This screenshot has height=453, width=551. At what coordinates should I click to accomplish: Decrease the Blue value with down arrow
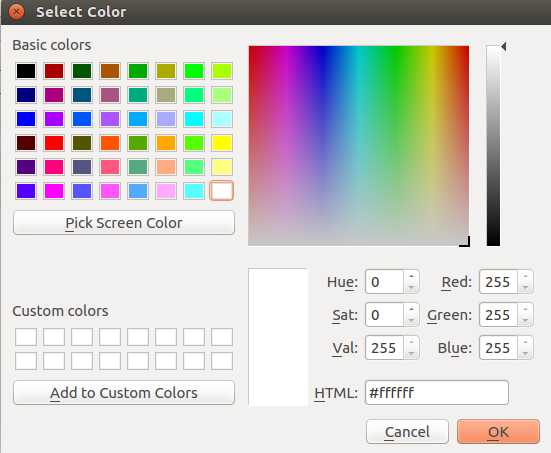tap(525, 353)
